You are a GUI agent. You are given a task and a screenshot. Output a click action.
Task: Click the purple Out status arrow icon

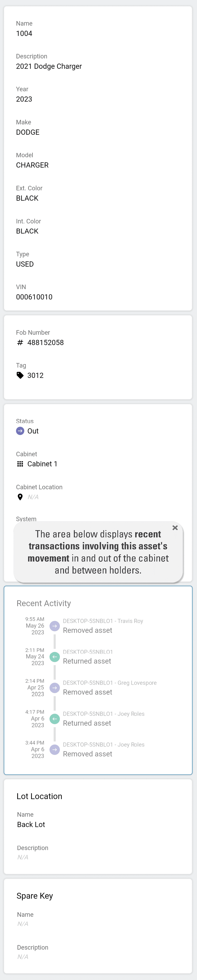20,431
